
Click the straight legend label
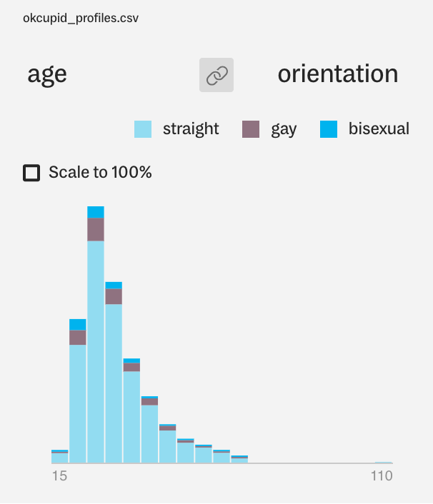point(191,129)
